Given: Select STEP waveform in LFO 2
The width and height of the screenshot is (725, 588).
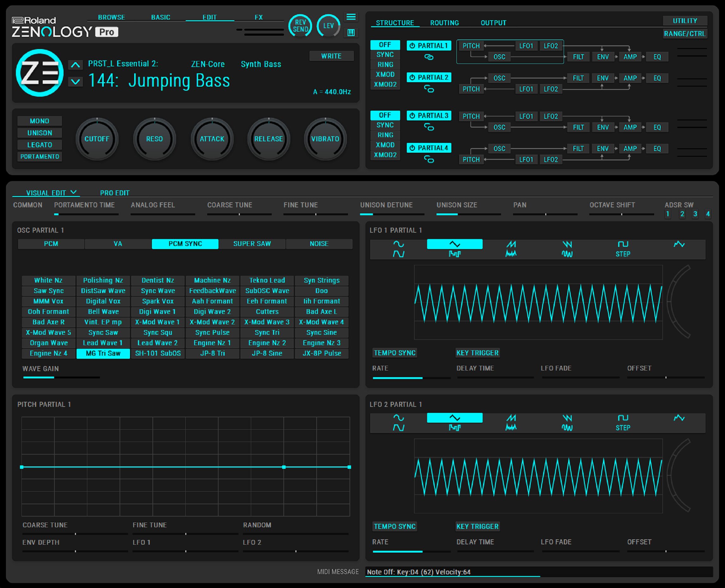Looking at the screenshot, I should 623,427.
